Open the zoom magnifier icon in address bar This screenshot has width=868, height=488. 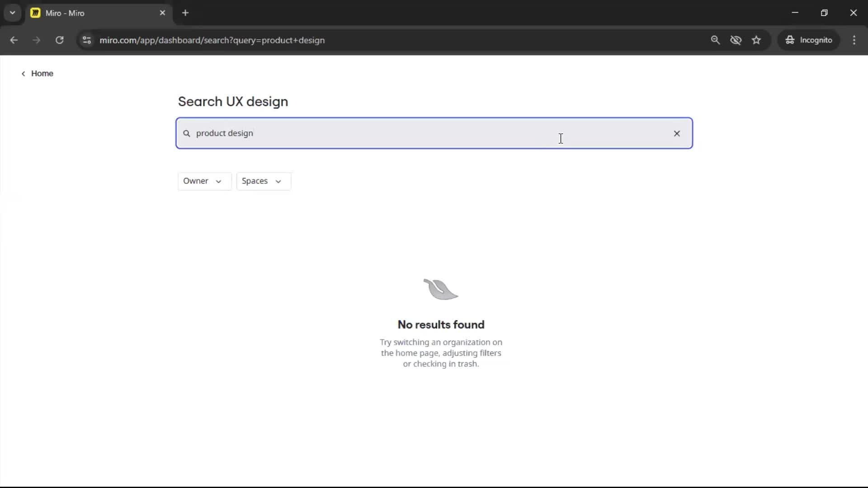coord(715,40)
